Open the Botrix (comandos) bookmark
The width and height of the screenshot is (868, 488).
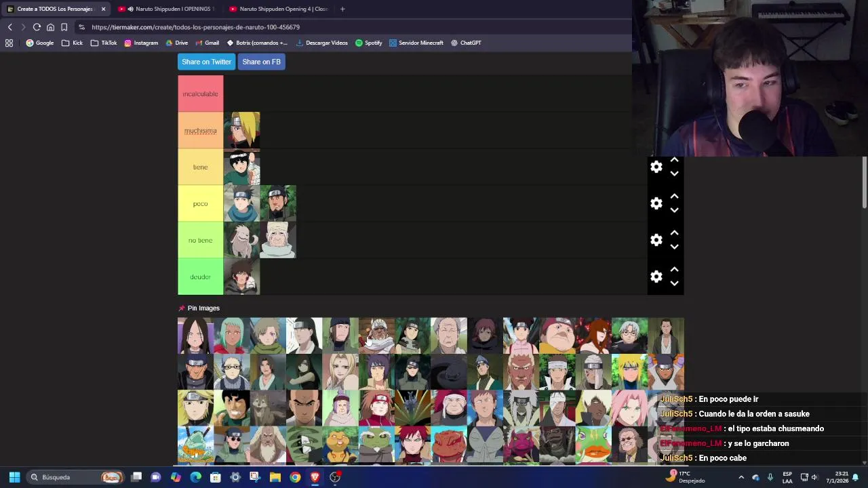pyautogui.click(x=257, y=43)
